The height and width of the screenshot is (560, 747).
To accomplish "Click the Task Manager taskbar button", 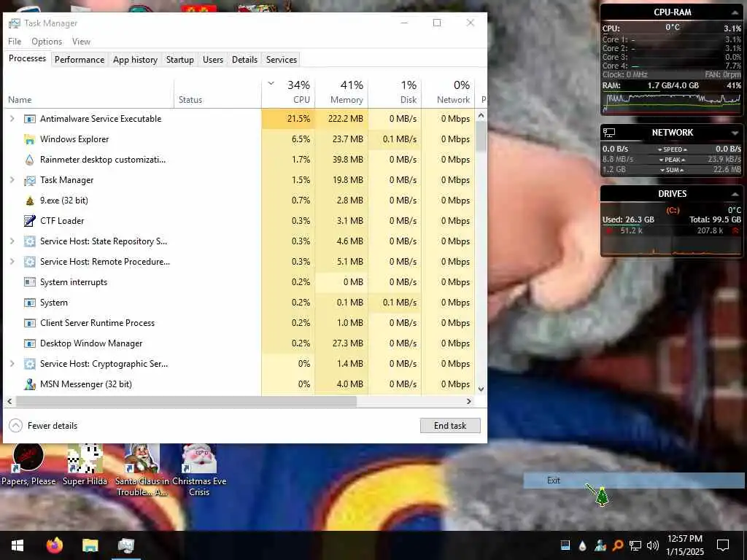I will [x=126, y=545].
